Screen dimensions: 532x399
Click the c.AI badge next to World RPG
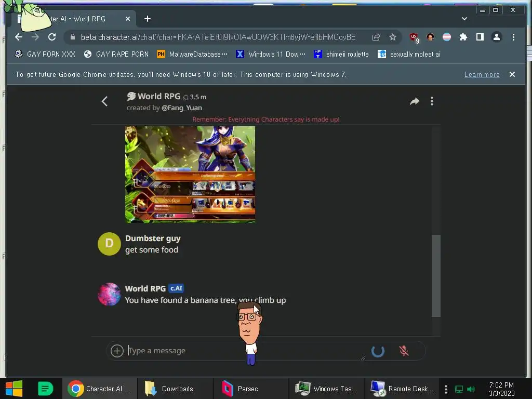(176, 288)
